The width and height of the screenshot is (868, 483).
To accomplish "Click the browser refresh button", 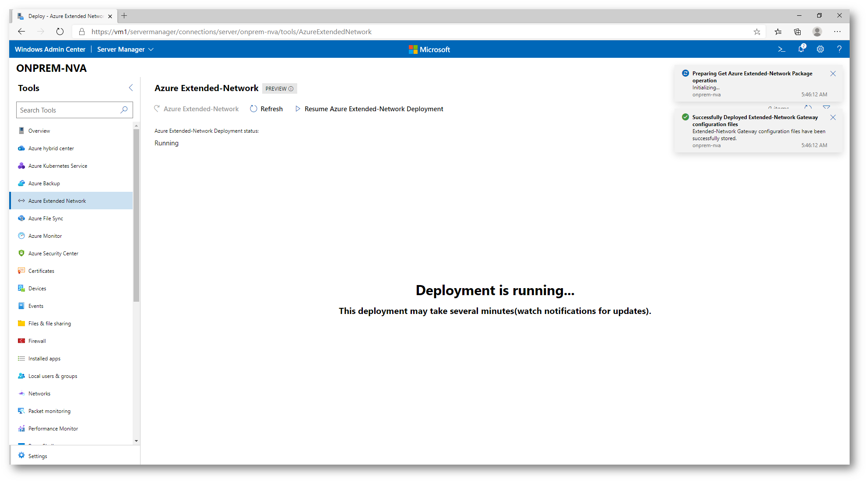I will coord(60,32).
